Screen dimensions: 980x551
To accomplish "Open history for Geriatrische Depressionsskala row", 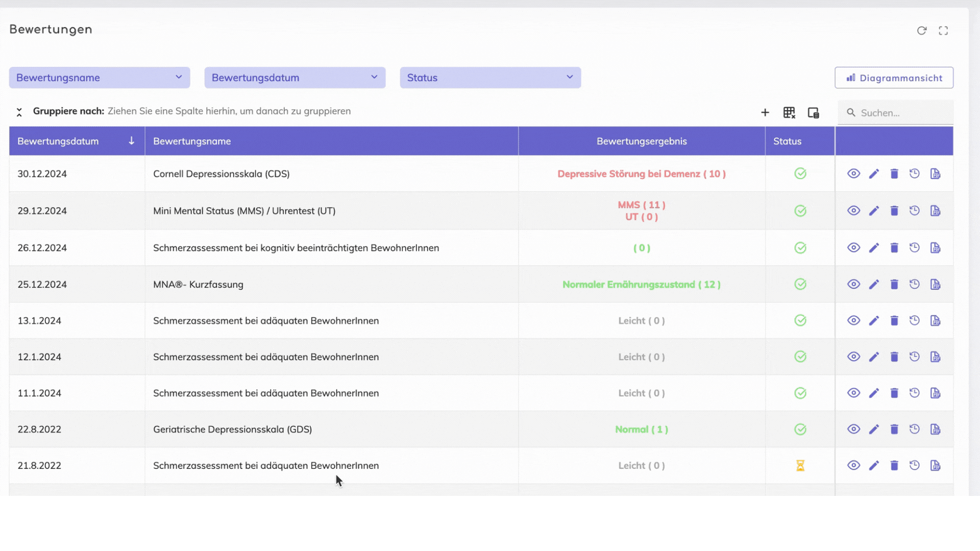I will [914, 430].
